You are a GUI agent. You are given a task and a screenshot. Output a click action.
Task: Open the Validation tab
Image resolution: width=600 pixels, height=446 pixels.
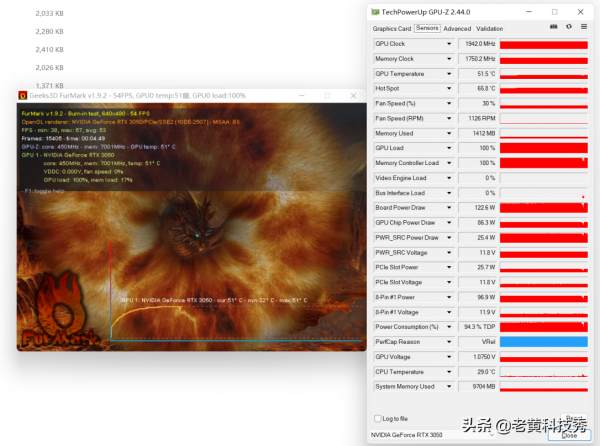click(489, 29)
